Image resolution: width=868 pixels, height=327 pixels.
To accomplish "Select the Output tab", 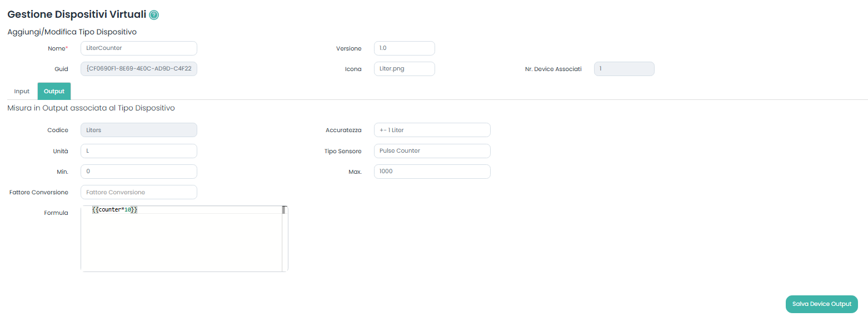I will (x=54, y=91).
